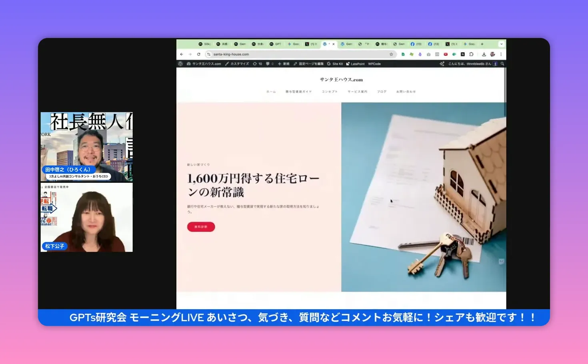Click the updates icon showing 10
This screenshot has width=588, height=364.
[256, 64]
